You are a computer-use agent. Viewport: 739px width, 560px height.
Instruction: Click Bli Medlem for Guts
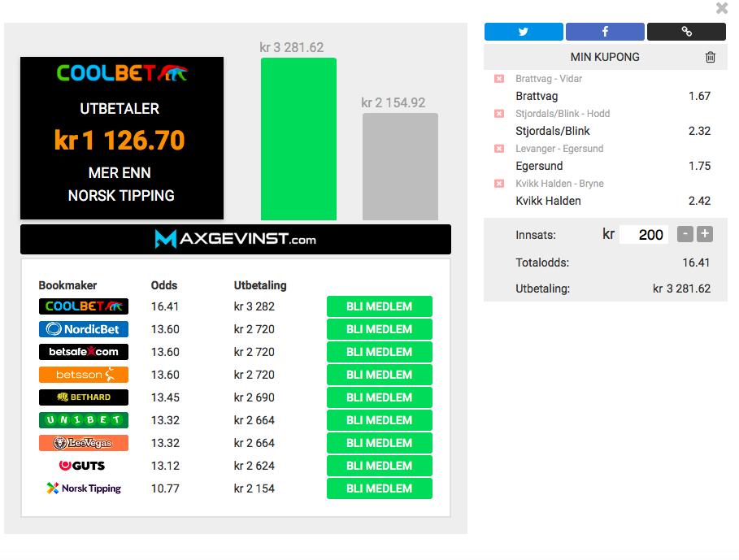point(380,466)
